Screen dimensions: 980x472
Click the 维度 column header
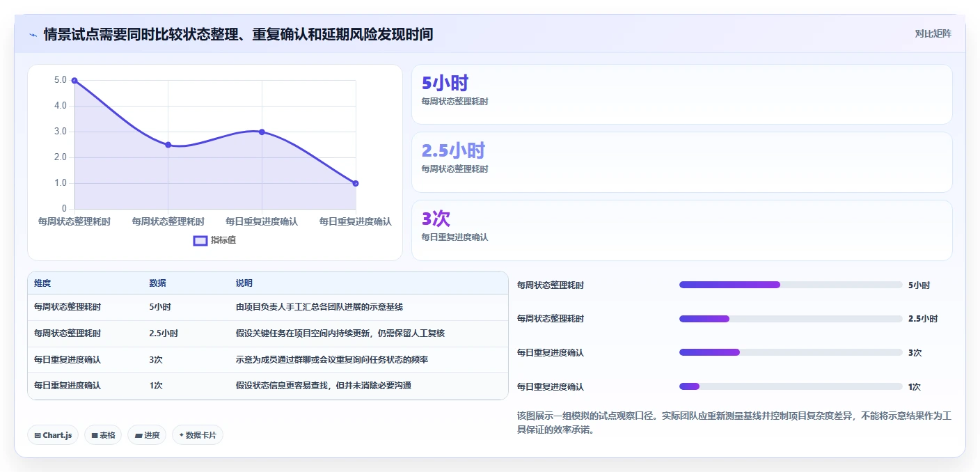point(42,283)
